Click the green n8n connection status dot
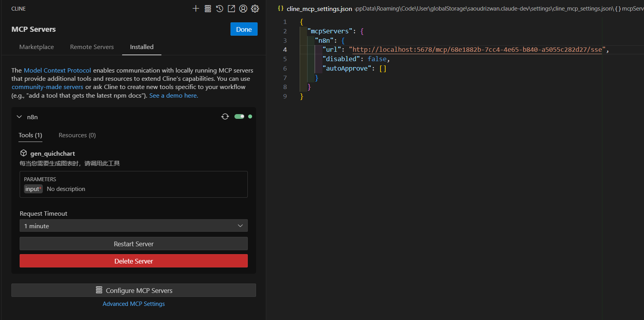This screenshot has width=644, height=320. click(x=250, y=116)
